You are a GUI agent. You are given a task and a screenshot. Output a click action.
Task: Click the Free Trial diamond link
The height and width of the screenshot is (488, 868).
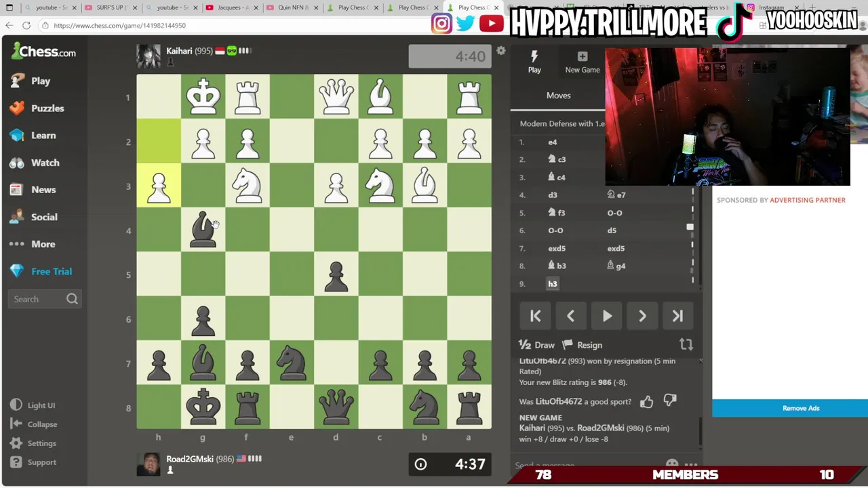coord(41,271)
